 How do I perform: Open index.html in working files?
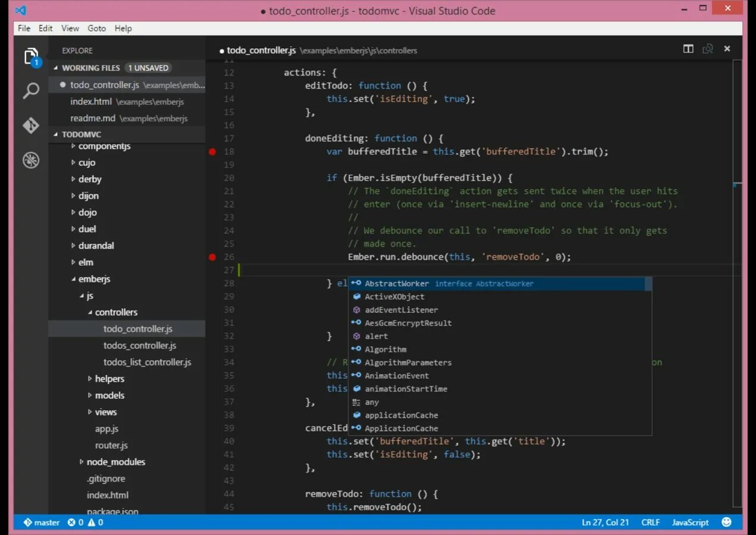click(127, 102)
